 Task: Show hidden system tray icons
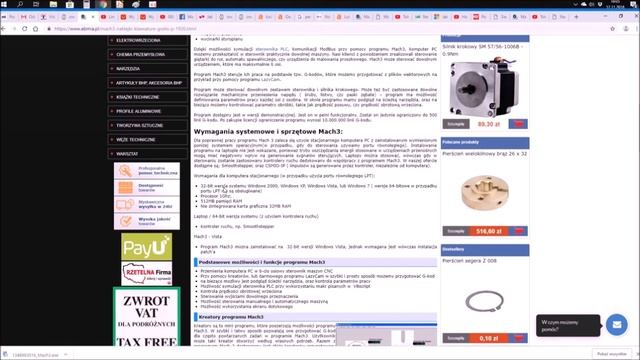pos(576,4)
